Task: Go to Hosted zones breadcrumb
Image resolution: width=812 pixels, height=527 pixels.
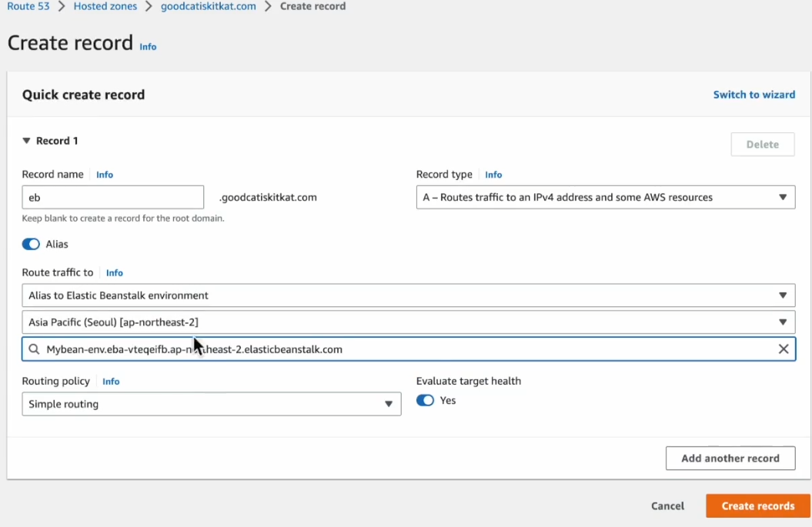Action: (105, 6)
